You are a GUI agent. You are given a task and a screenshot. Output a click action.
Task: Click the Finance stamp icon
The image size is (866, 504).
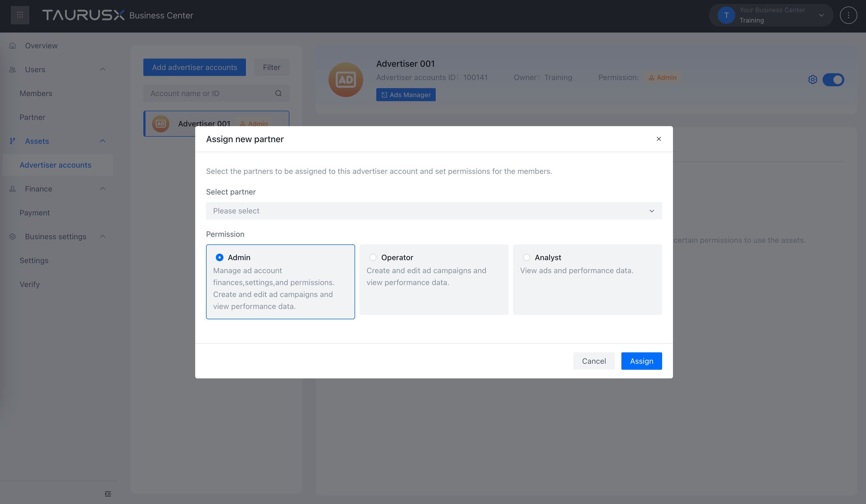point(13,189)
